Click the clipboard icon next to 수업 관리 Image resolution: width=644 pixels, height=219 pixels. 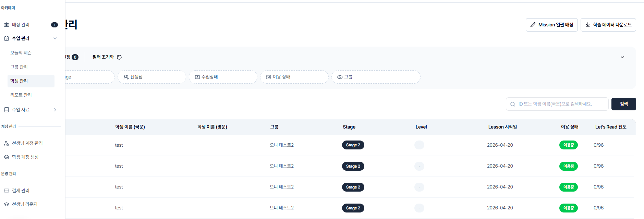[7, 38]
